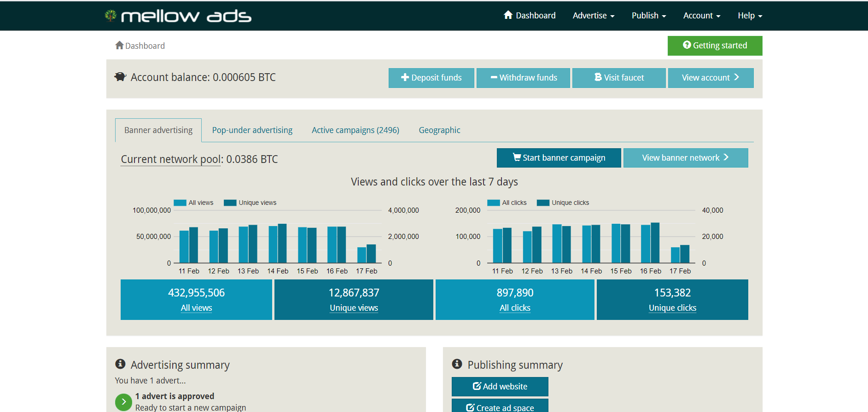Click the 13 Feb bar in views chart
The height and width of the screenshot is (412, 868).
[x=248, y=244]
